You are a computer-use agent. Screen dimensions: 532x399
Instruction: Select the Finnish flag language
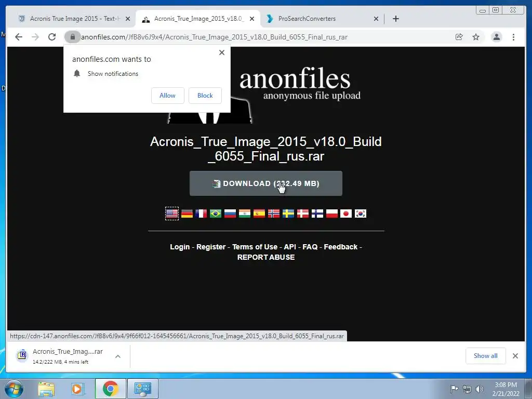coord(317,214)
